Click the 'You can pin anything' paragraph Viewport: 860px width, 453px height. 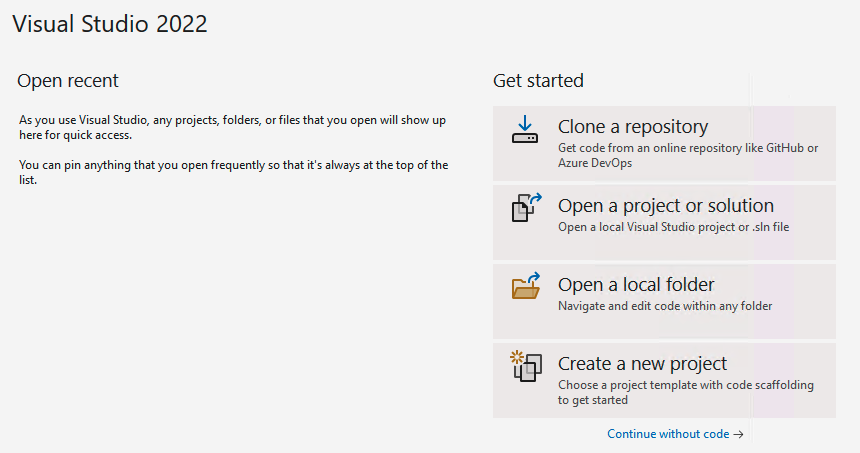tap(234, 172)
